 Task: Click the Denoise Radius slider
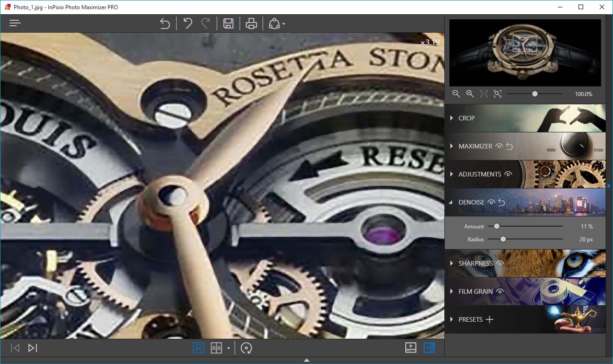525,239
